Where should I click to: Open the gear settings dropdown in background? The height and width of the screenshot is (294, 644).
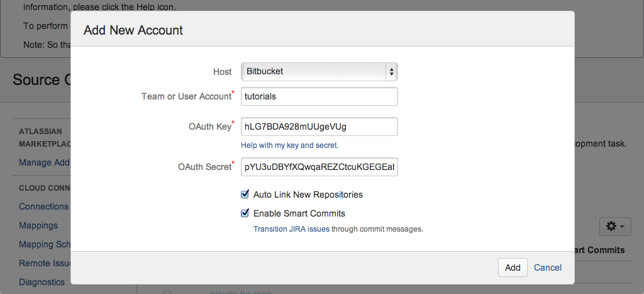pyautogui.click(x=615, y=227)
